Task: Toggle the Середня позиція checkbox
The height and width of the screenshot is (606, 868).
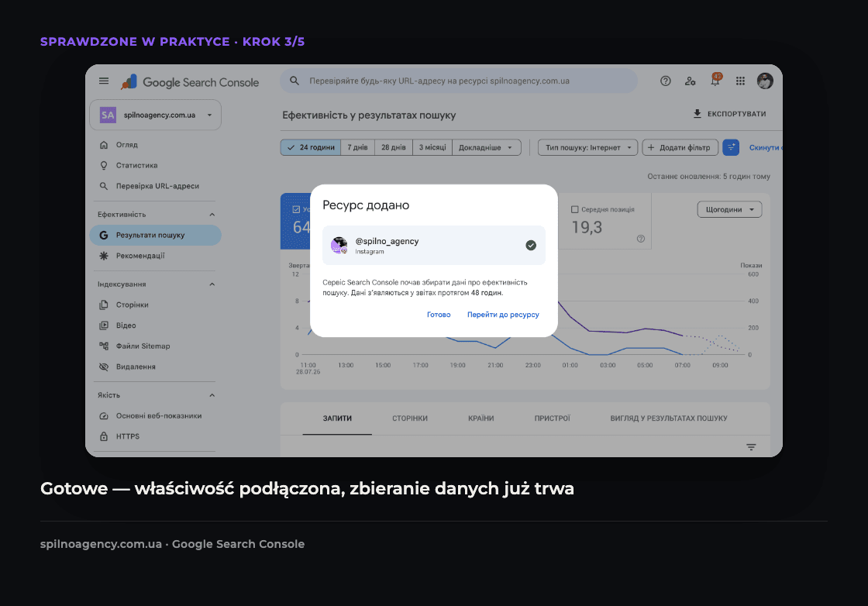Action: (x=574, y=210)
